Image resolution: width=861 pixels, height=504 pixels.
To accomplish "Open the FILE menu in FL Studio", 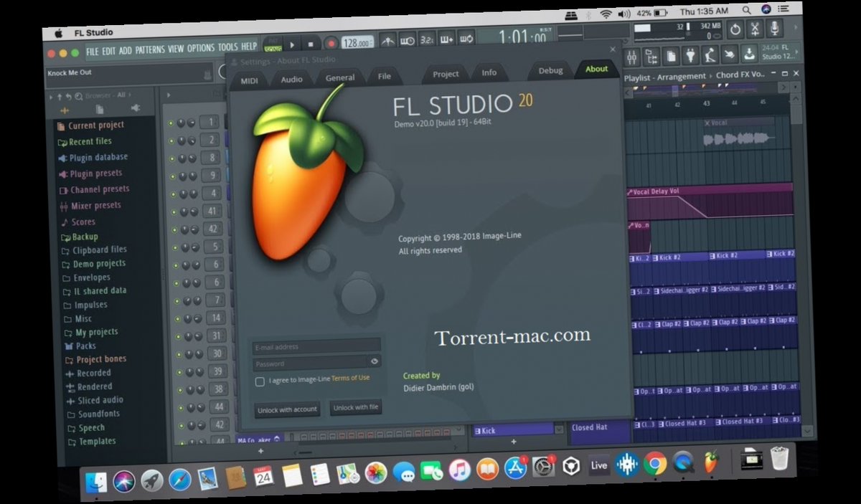I will [93, 51].
